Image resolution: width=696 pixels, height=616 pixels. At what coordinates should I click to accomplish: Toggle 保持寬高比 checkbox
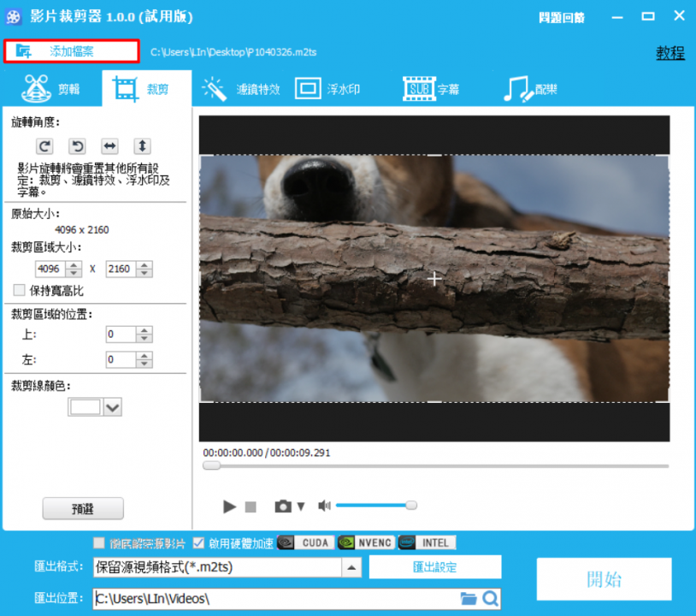pyautogui.click(x=19, y=290)
